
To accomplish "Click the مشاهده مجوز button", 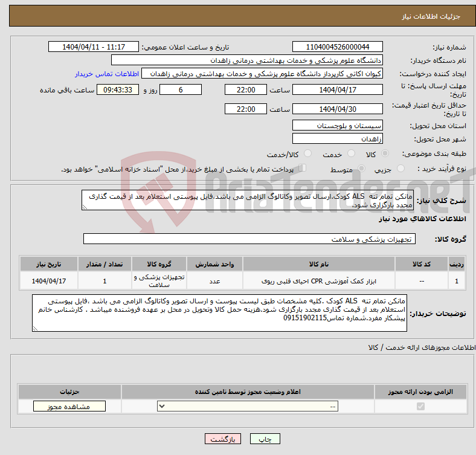I will click(x=69, y=407).
